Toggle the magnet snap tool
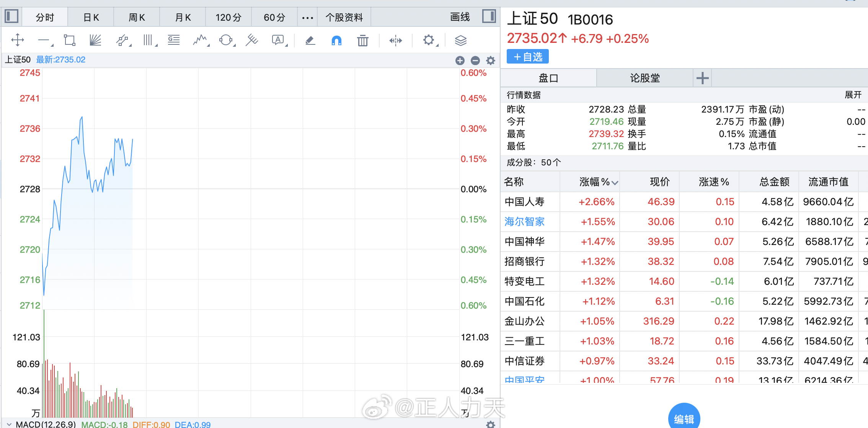This screenshot has height=428, width=868. 336,40
